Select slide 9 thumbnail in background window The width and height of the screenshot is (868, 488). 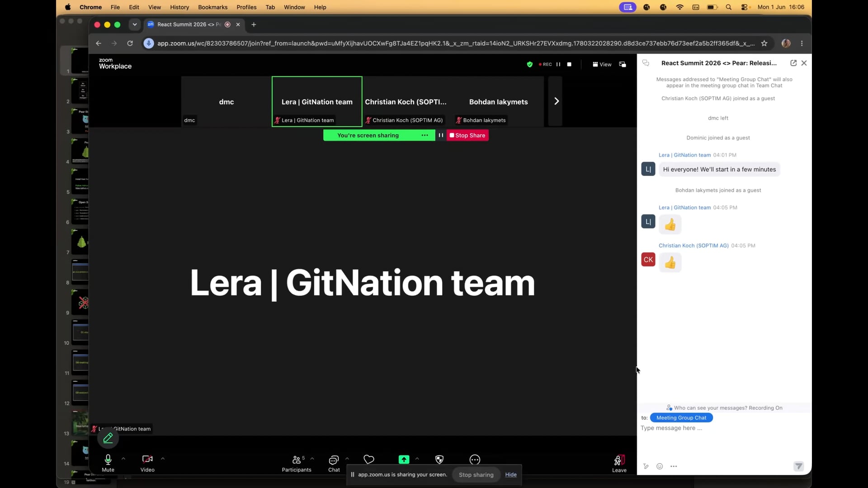[80, 302]
